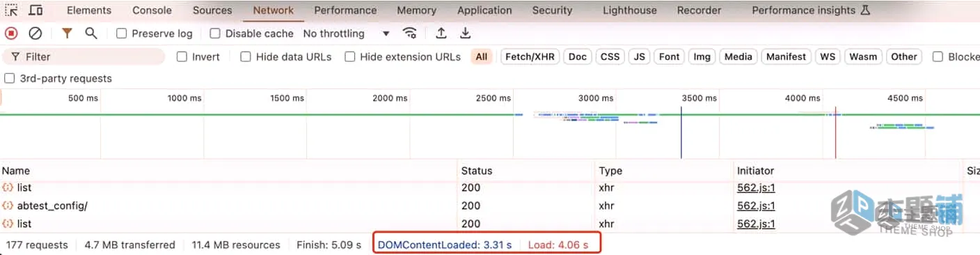Select the Network tab
Screen dimensions: 980x255
[273, 10]
